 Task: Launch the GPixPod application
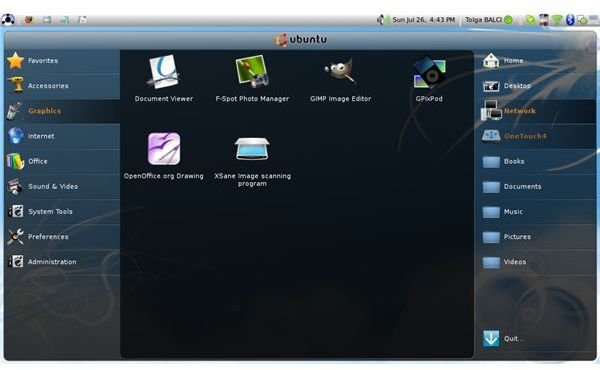[429, 78]
